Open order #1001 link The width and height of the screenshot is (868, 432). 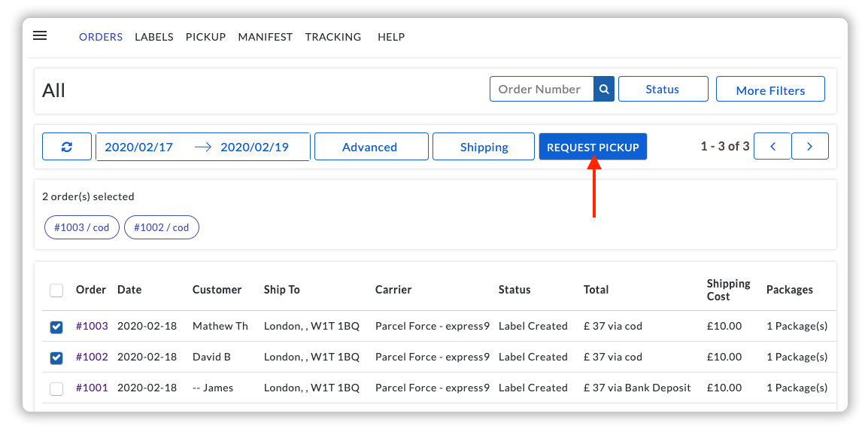click(92, 388)
